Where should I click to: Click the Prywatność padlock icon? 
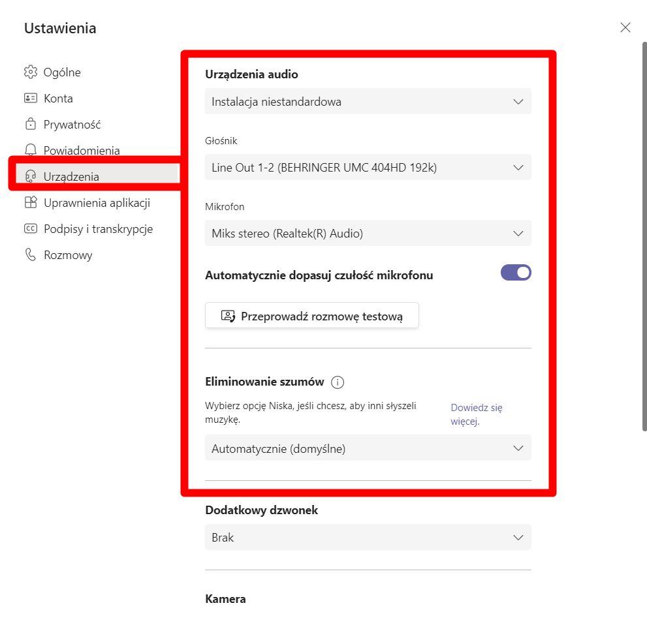31,124
